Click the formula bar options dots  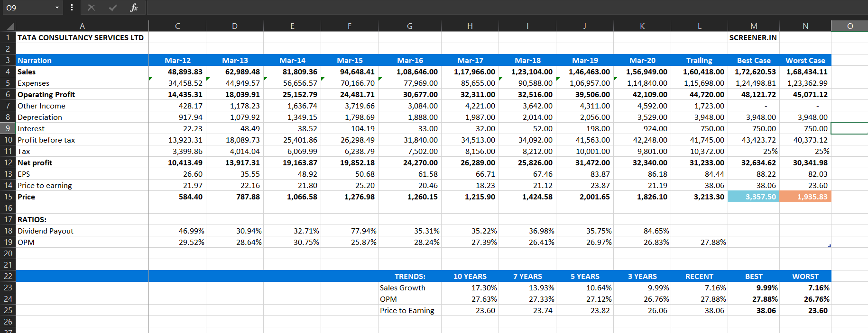pyautogui.click(x=72, y=8)
